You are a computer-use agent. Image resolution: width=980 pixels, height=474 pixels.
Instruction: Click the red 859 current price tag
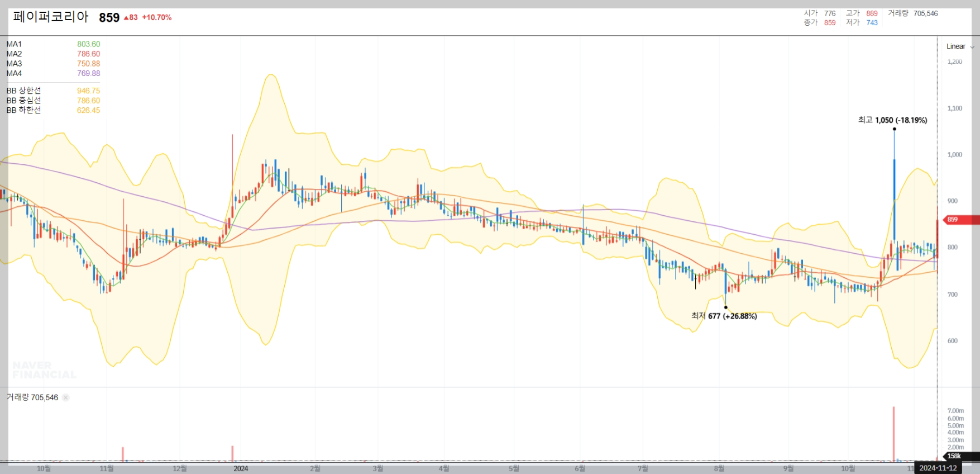(960, 220)
